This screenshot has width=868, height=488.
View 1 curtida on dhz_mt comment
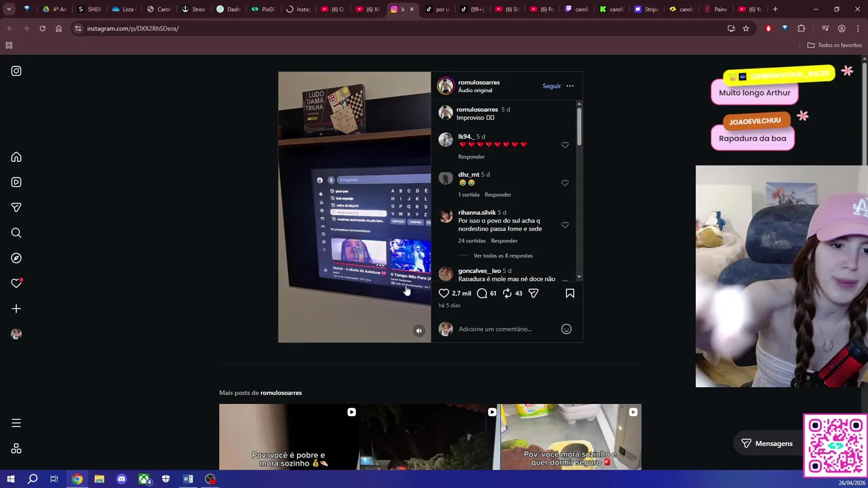[469, 195]
